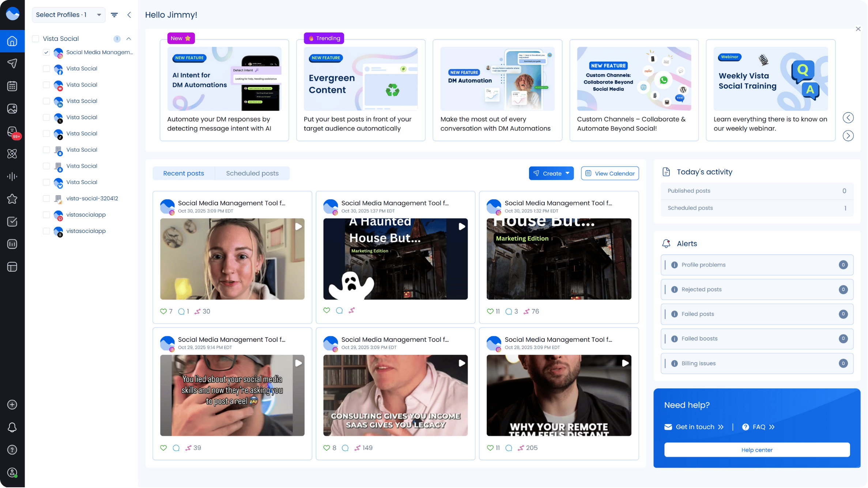Open the inbox icon with 99+ badge
Screen dimensions: 868x488
12,131
